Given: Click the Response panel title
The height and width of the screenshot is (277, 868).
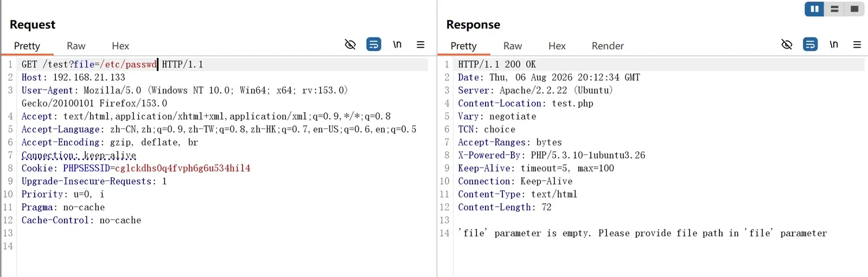Looking at the screenshot, I should click(x=473, y=24).
